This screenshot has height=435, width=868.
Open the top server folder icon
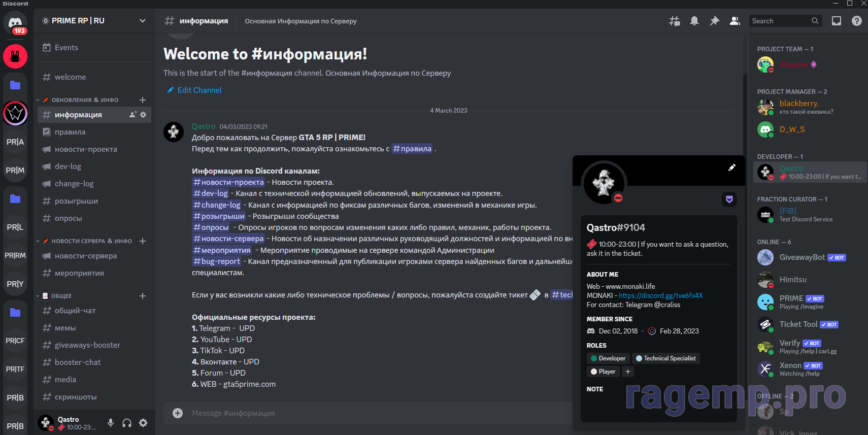tap(15, 85)
